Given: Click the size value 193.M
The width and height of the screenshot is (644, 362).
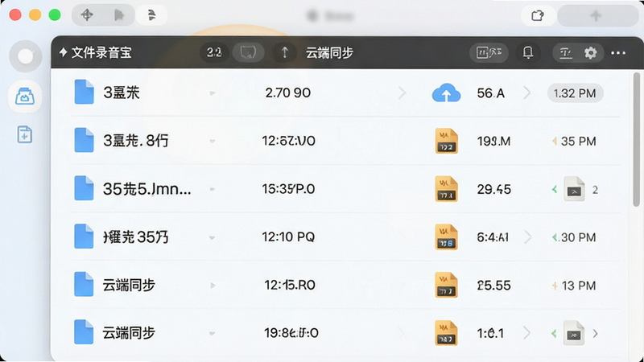Looking at the screenshot, I should (493, 142).
